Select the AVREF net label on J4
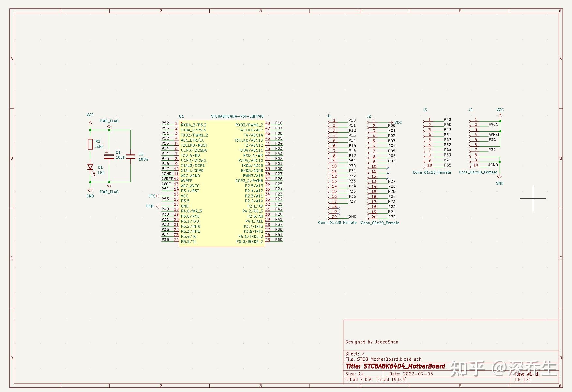The height and width of the screenshot is (392, 572). 494,134
